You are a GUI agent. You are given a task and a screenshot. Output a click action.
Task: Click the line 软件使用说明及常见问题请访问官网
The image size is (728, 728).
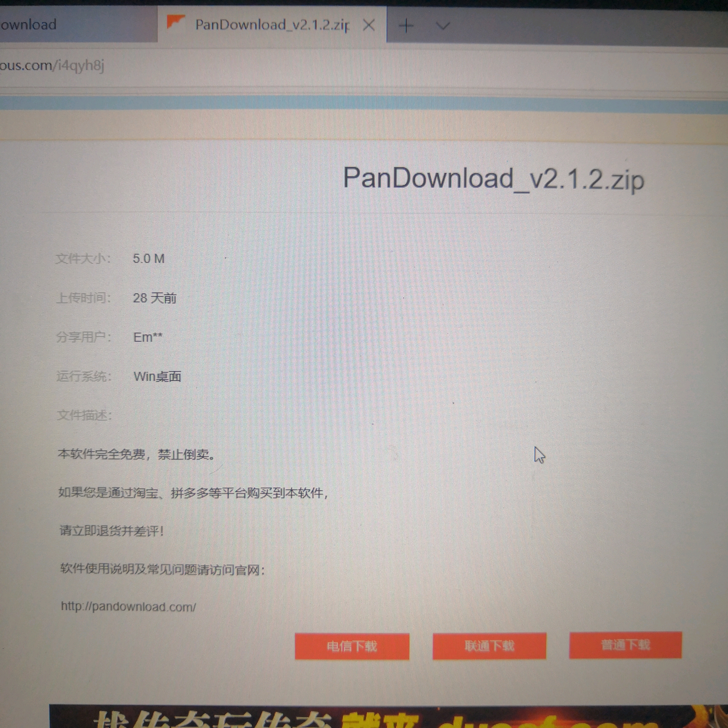click(x=163, y=570)
